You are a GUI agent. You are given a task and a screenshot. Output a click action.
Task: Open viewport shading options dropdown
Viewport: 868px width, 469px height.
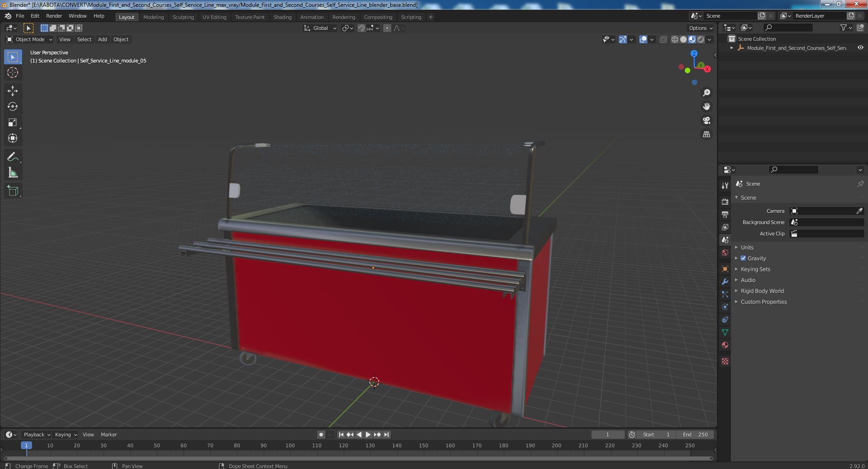(710, 39)
